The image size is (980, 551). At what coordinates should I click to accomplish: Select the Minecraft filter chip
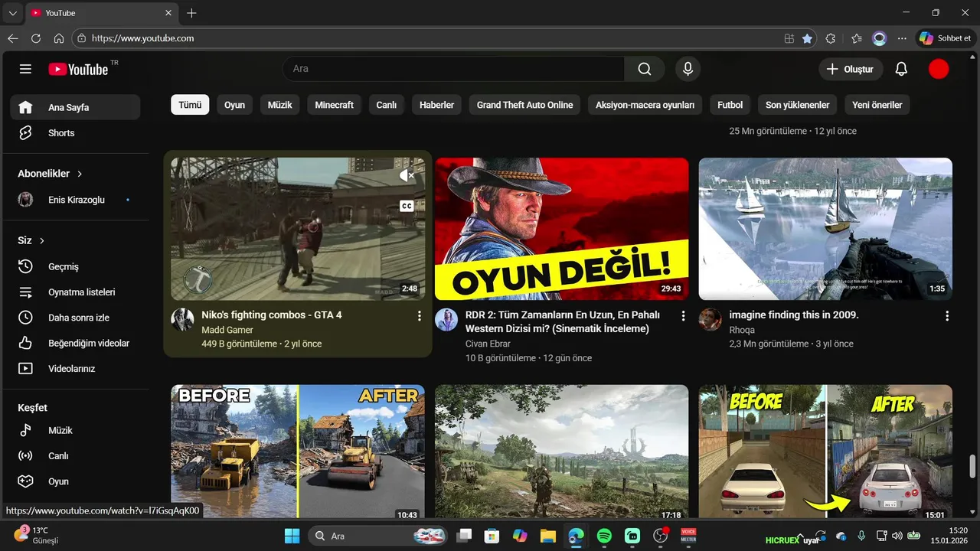point(334,105)
